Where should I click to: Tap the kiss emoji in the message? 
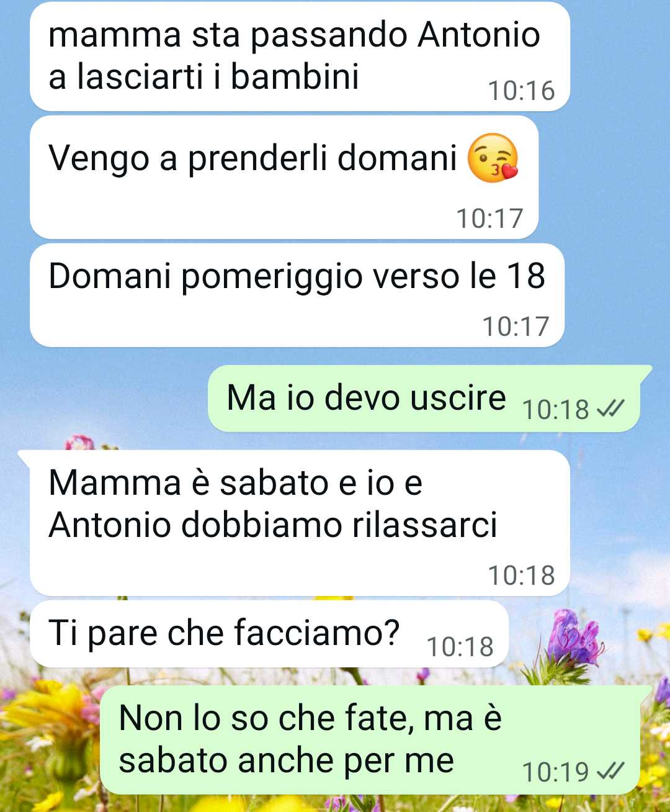tap(493, 157)
